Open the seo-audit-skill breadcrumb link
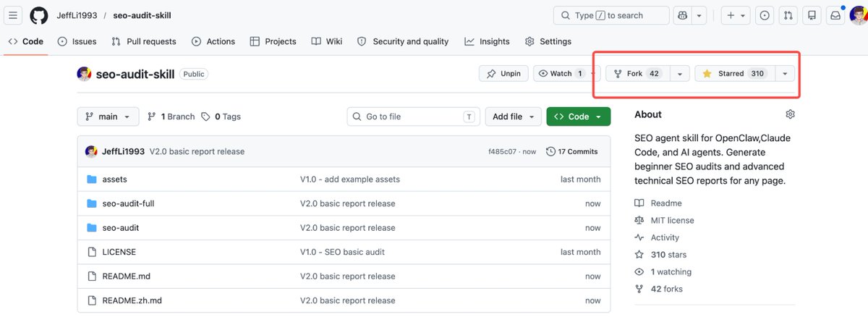The image size is (868, 317). click(x=142, y=15)
